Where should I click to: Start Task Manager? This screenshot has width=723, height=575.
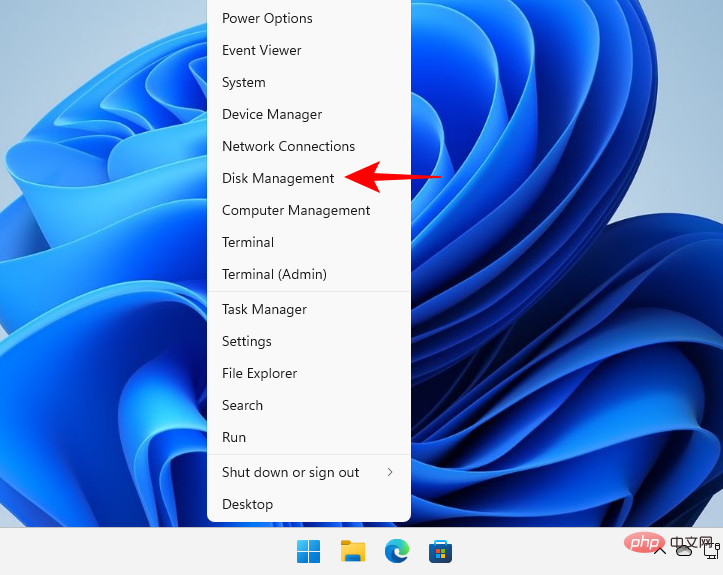click(x=264, y=309)
